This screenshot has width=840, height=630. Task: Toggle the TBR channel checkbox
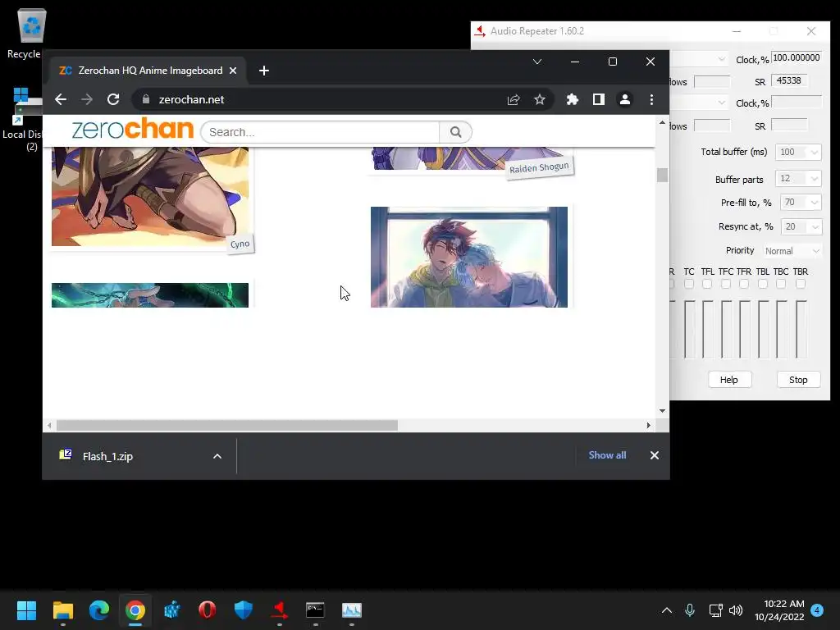click(801, 284)
